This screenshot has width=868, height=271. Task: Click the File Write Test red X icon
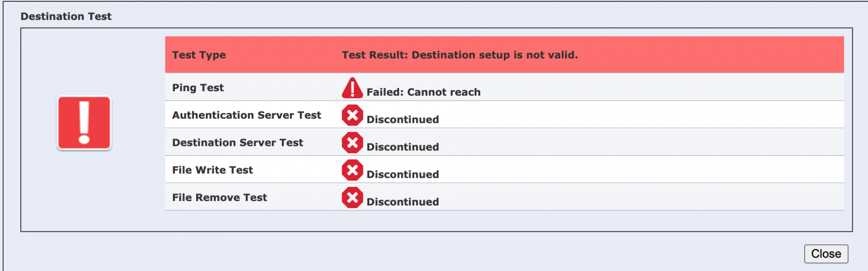(352, 170)
